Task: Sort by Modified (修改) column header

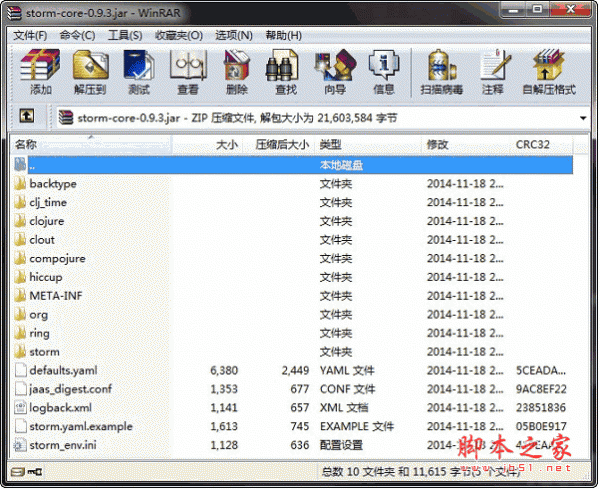Action: click(x=467, y=145)
